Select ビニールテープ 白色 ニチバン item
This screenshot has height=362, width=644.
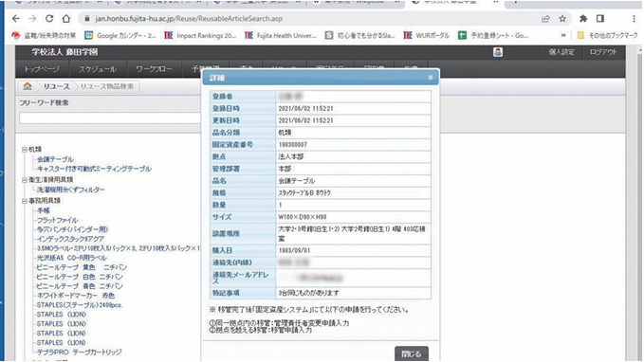point(80,277)
